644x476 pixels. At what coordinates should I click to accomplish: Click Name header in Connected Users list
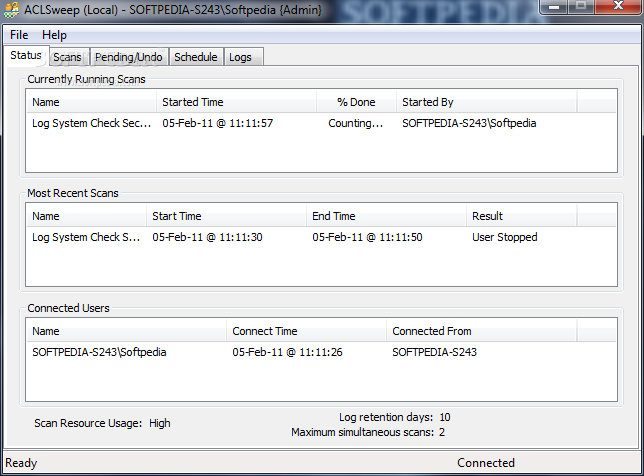(x=126, y=331)
